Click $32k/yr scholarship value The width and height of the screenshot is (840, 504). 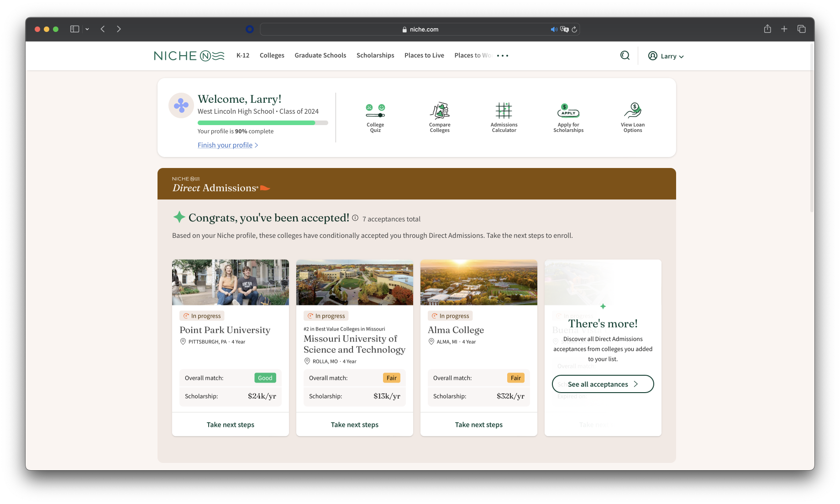(510, 396)
